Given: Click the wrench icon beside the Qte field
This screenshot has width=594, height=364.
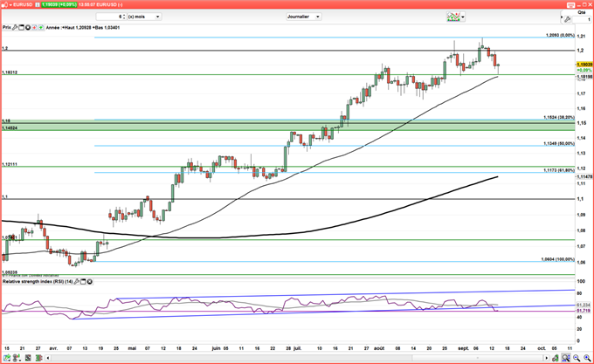Looking at the screenshot, I should (567, 19).
